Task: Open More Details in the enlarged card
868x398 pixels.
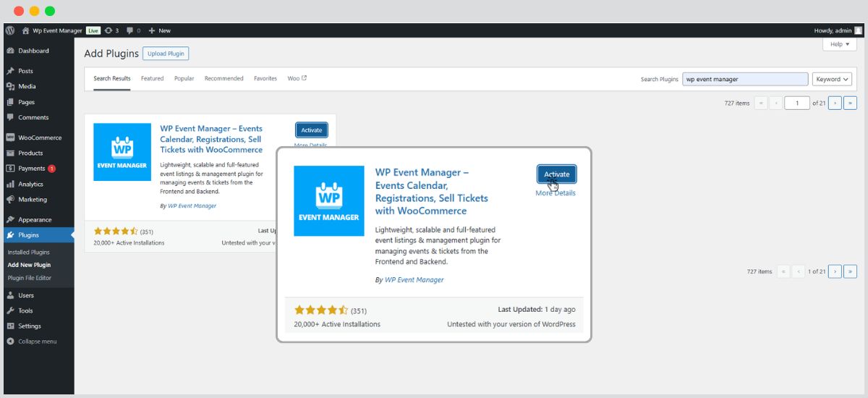Action: (x=556, y=193)
